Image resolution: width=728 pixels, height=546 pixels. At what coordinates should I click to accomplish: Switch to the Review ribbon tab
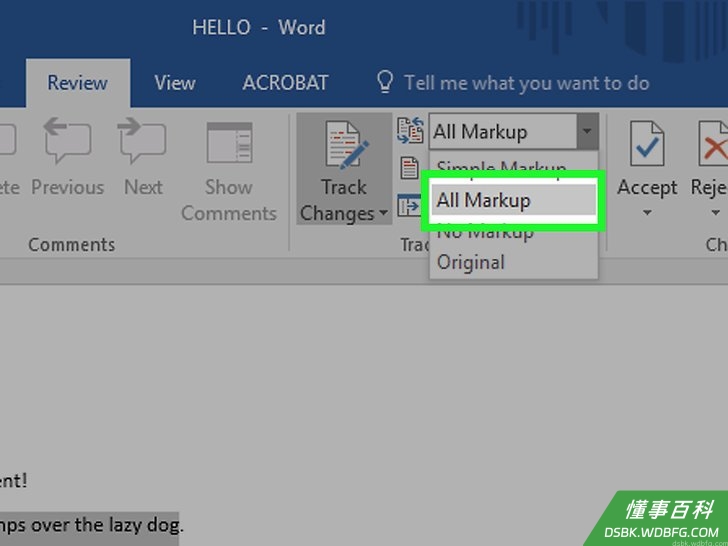tap(78, 83)
